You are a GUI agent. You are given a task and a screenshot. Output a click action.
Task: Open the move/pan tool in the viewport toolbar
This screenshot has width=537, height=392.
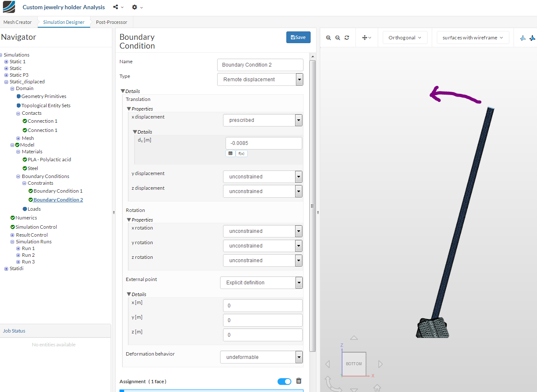(x=366, y=37)
